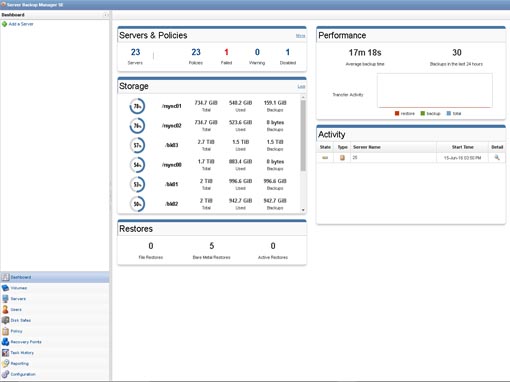Screen dimensions: 510x382
Task: Click the Detail column header
Action: coord(497,147)
